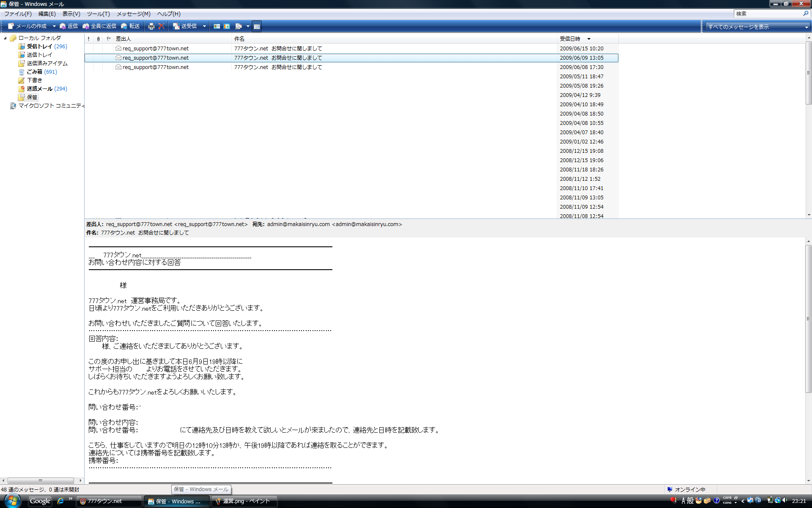Click the 2009/05/11 18:47 date entry

(x=582, y=77)
